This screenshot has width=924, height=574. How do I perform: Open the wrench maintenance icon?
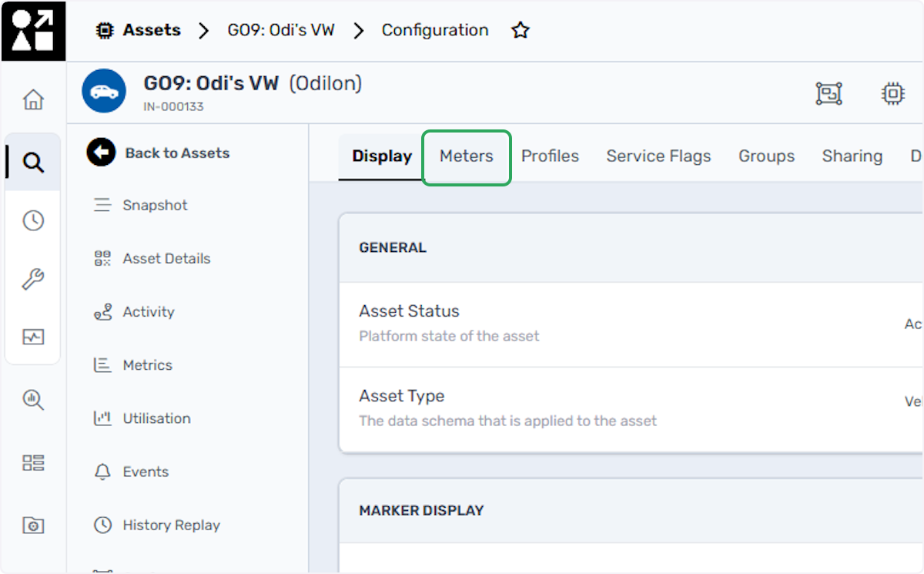click(x=33, y=279)
